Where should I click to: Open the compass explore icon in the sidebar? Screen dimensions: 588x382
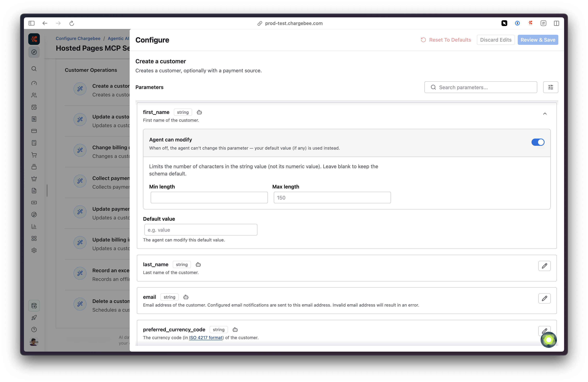point(34,52)
